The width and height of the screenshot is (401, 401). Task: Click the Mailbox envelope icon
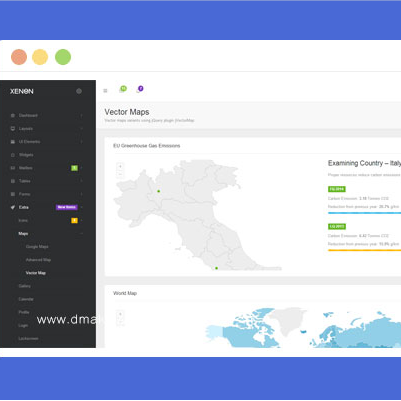[13, 168]
